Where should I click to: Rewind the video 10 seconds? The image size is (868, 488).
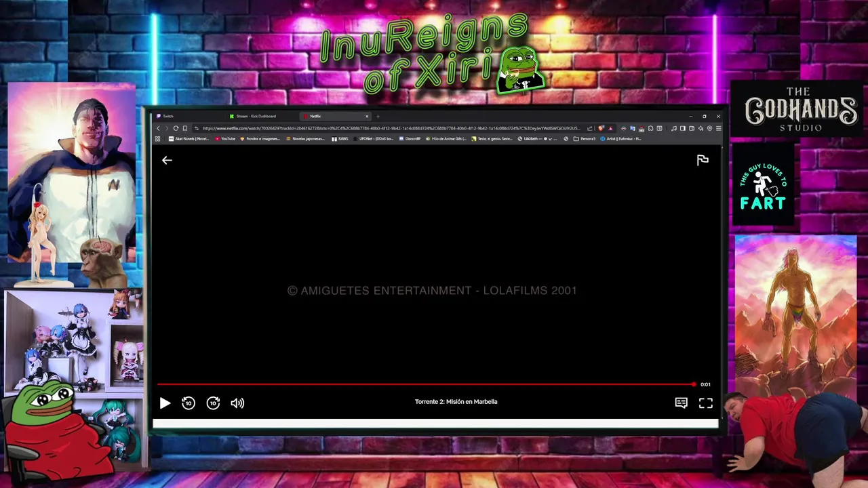189,403
